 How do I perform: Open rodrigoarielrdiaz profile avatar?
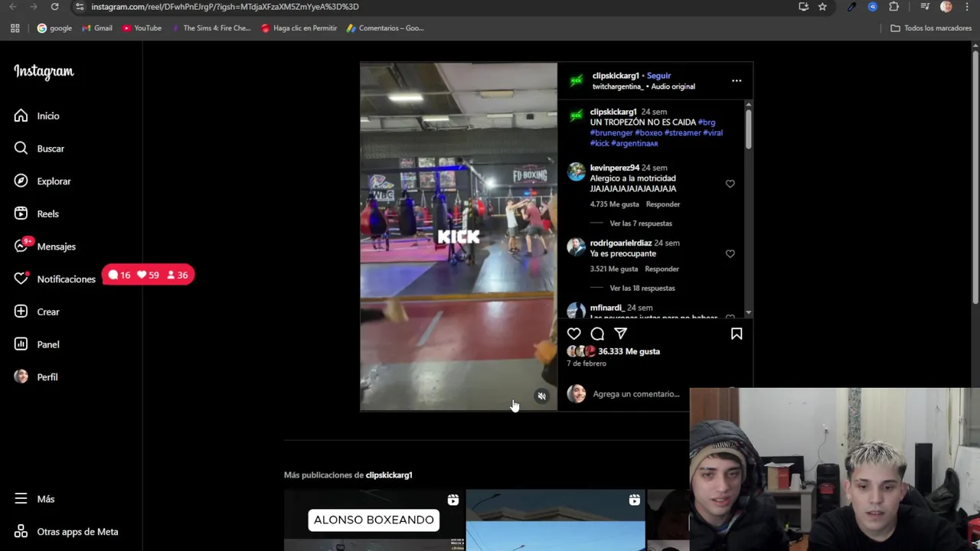click(x=577, y=246)
